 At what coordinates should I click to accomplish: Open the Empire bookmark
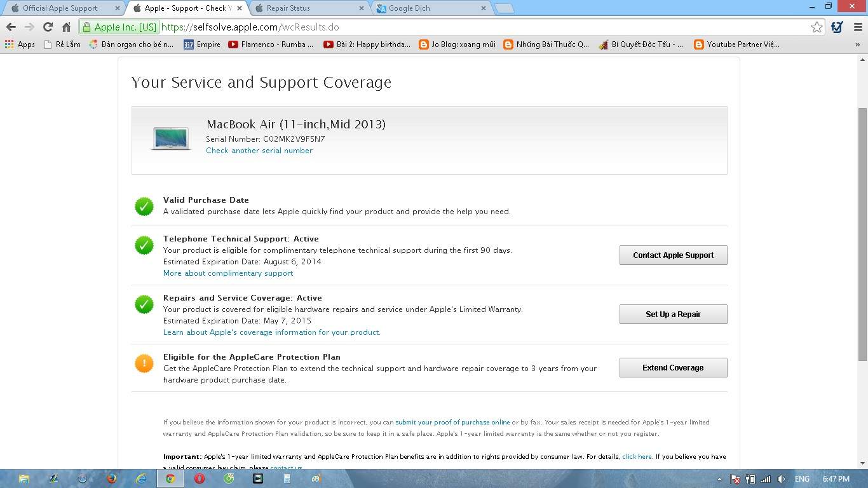[202, 44]
